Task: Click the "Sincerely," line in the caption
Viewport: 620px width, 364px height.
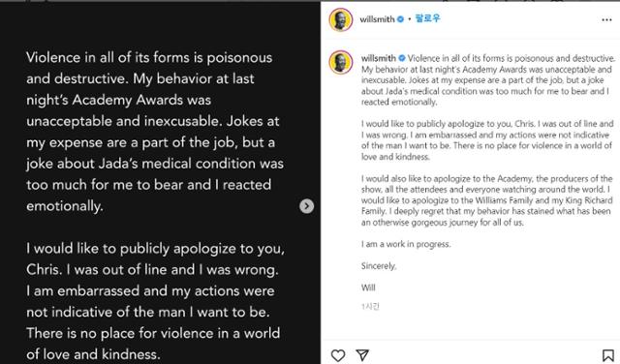Action: click(x=379, y=266)
